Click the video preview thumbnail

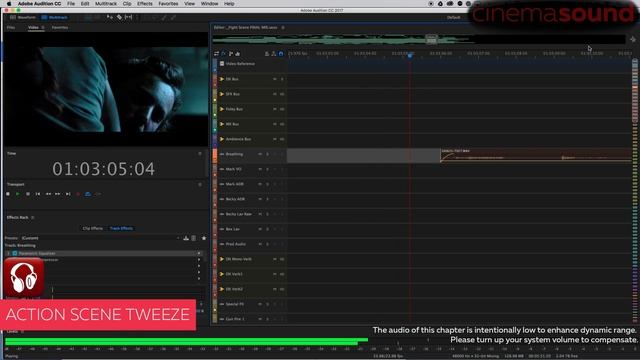[x=106, y=90]
